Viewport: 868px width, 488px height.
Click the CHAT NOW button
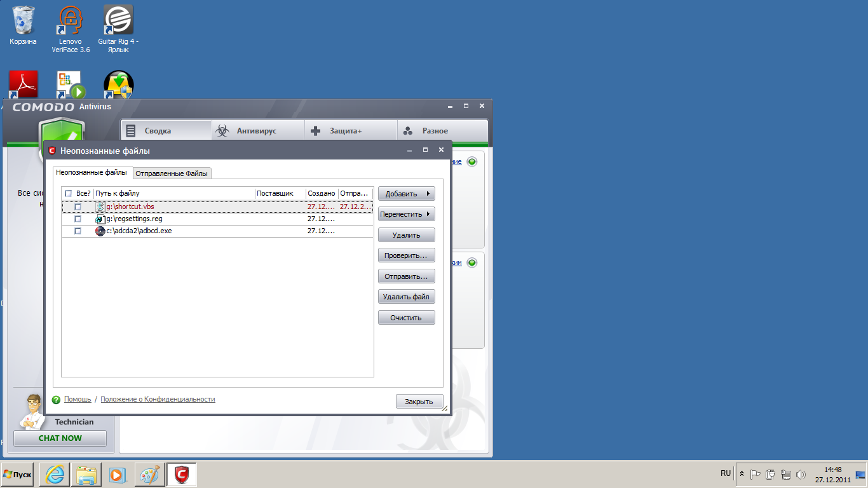point(60,438)
